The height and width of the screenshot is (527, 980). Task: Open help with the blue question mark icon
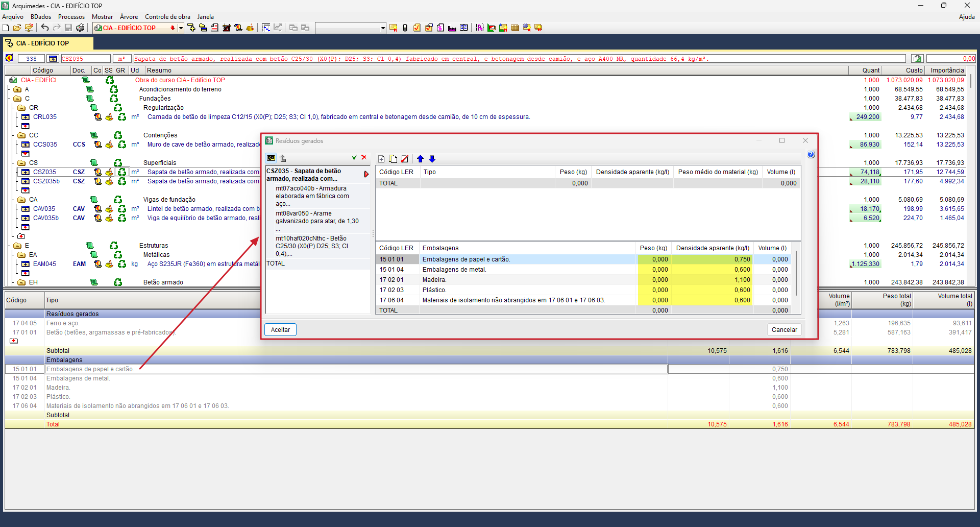coord(811,155)
